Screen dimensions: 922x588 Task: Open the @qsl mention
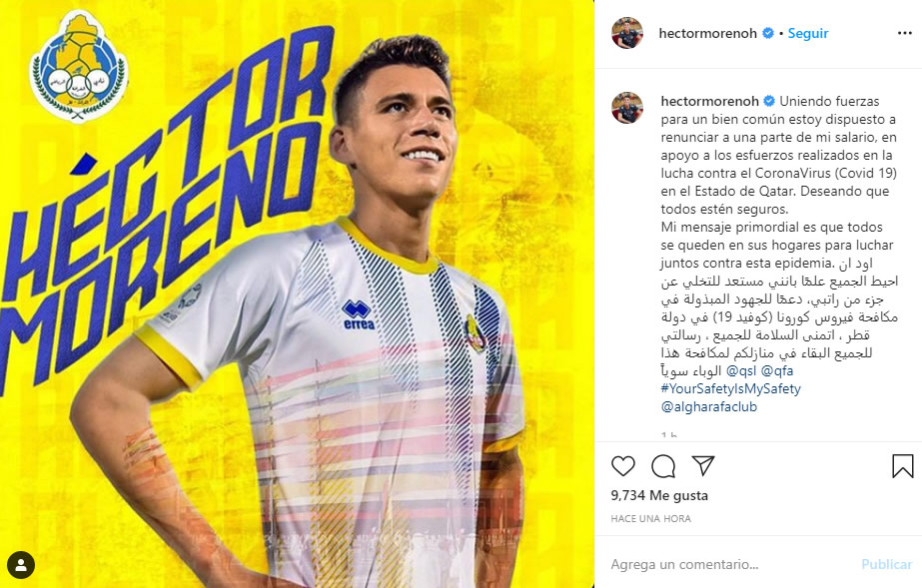tap(741, 370)
